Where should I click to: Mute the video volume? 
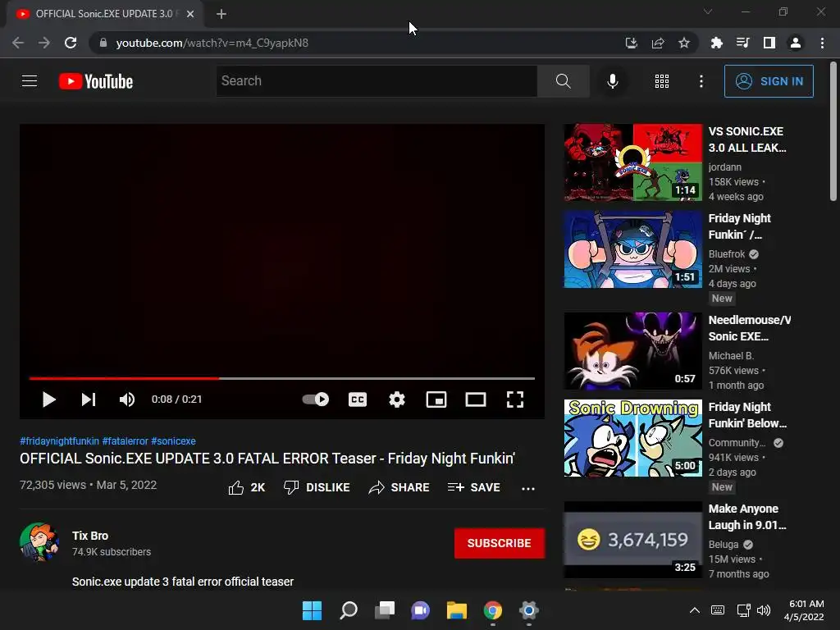pyautogui.click(x=127, y=399)
